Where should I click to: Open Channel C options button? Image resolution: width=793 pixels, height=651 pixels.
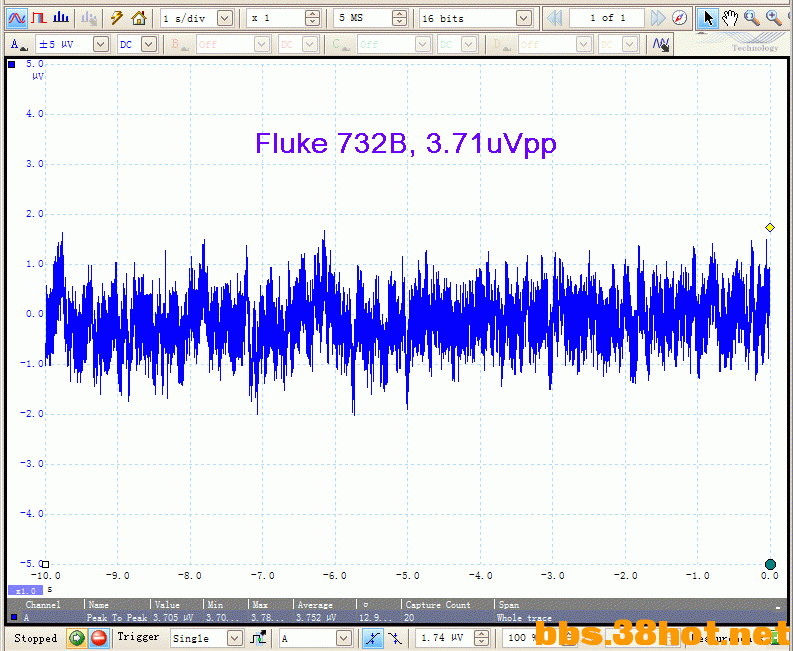coord(341,45)
